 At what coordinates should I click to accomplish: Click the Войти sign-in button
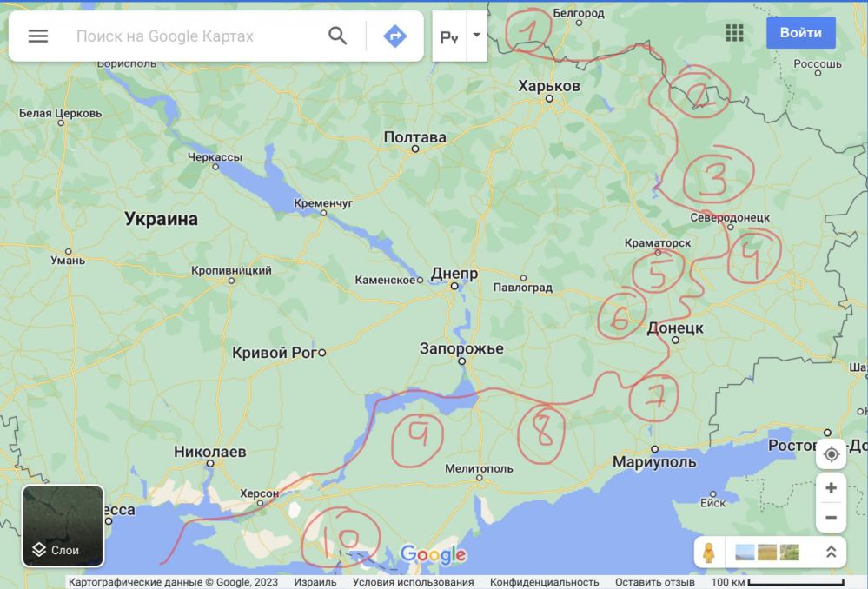pyautogui.click(x=800, y=33)
